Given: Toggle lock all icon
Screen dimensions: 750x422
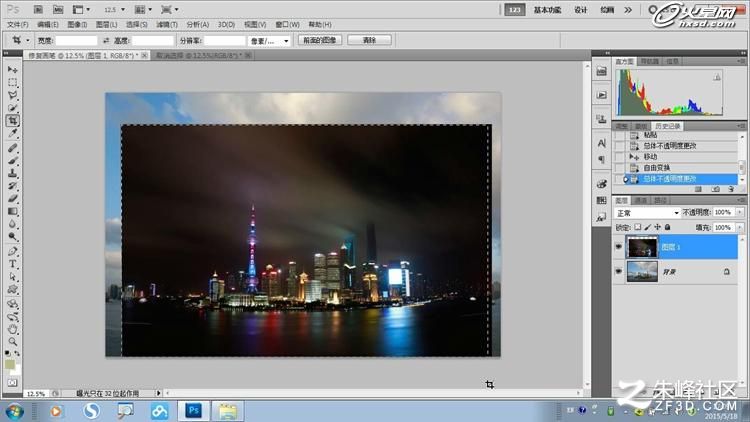Looking at the screenshot, I should click(x=668, y=227).
